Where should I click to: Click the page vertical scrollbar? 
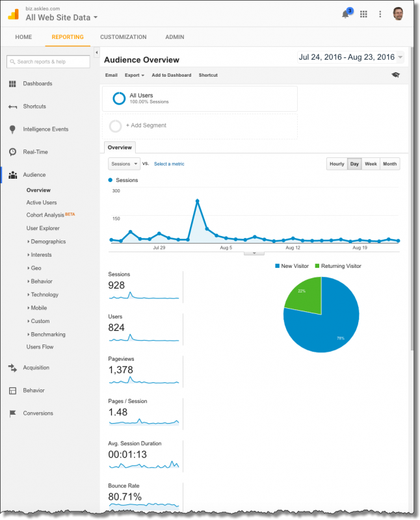pyautogui.click(x=412, y=199)
